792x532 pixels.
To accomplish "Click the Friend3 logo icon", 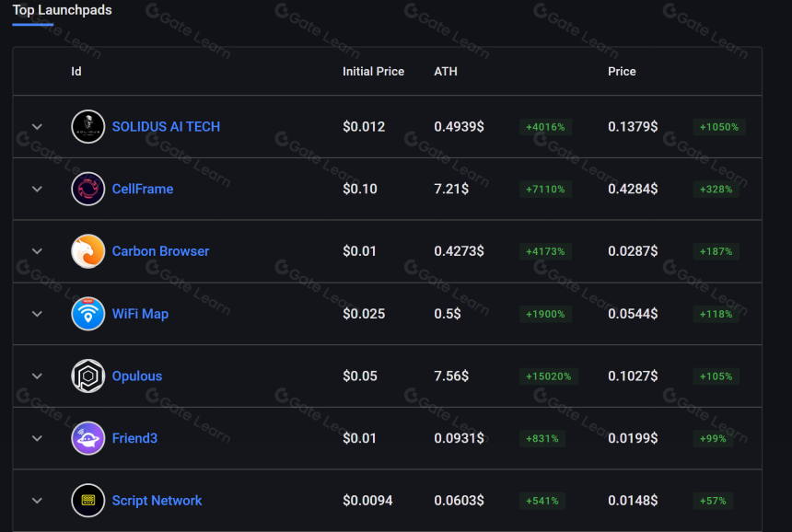I will (87, 438).
